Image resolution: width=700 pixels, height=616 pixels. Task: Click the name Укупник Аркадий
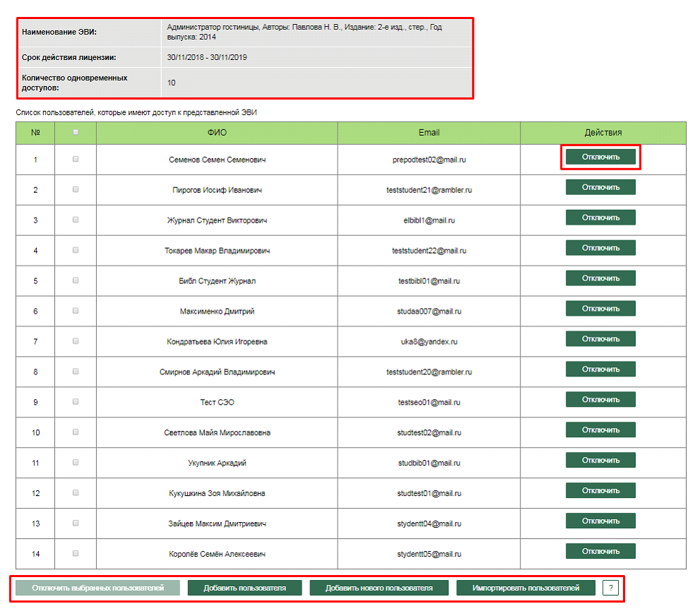point(217,463)
